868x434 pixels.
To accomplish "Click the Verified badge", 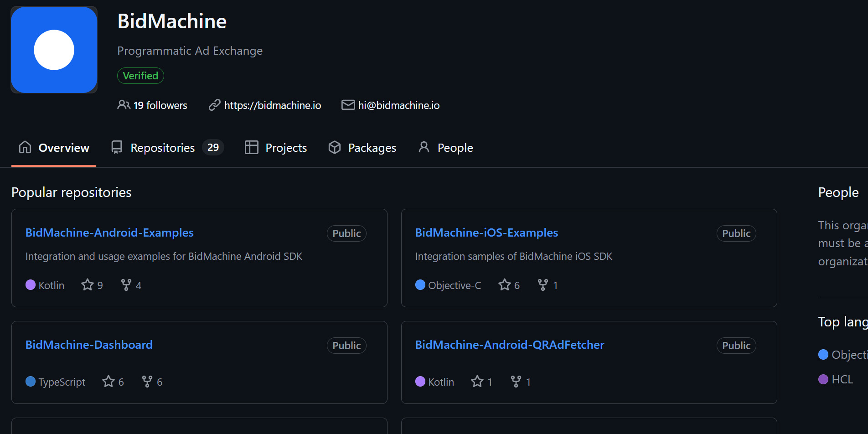I will (x=140, y=75).
